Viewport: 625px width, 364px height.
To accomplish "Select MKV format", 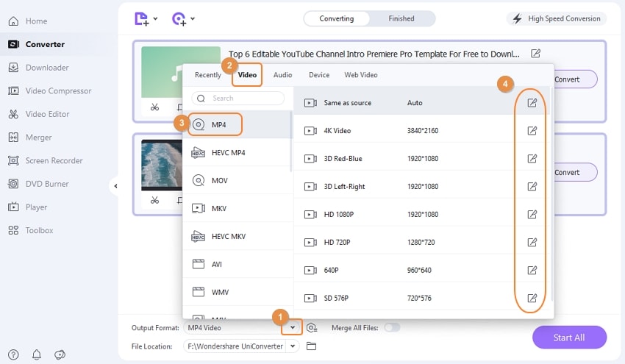I will [238, 209].
